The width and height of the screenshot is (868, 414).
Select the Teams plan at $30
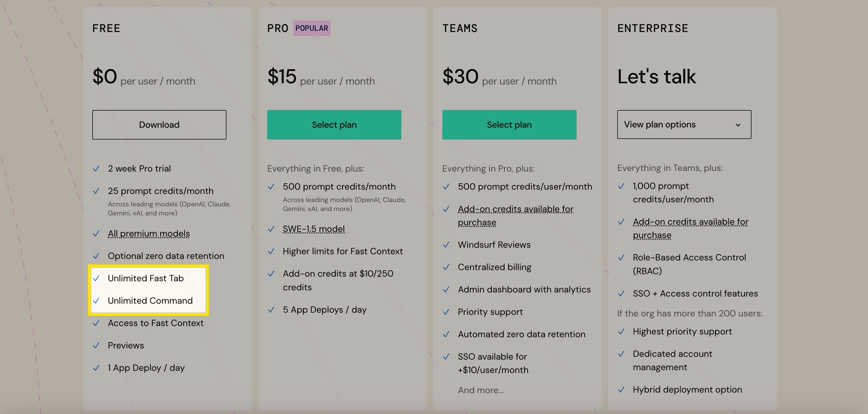[x=509, y=125]
